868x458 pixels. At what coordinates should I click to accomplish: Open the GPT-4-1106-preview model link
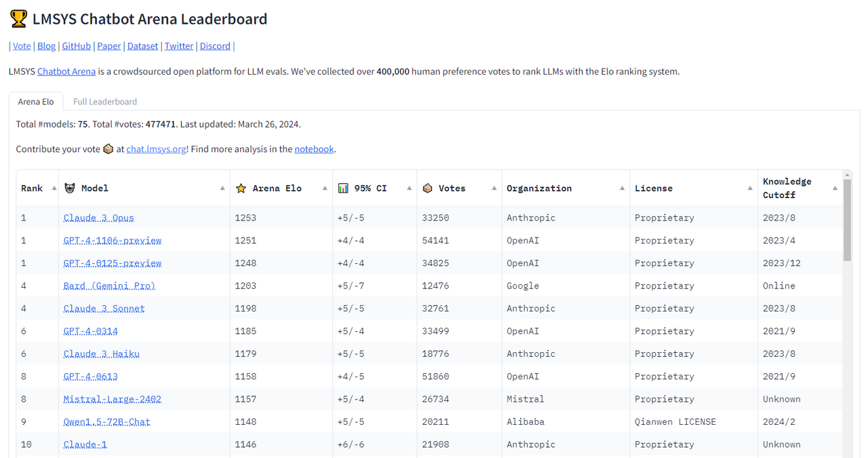113,240
